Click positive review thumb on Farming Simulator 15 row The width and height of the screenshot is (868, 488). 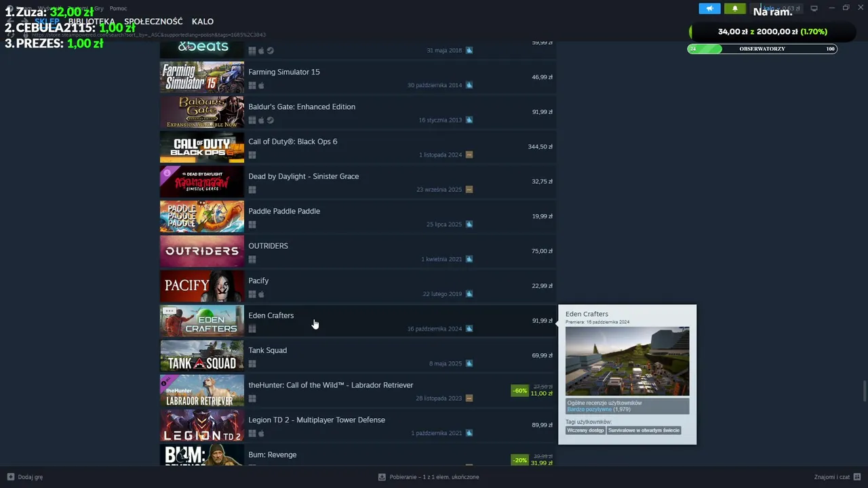(469, 85)
